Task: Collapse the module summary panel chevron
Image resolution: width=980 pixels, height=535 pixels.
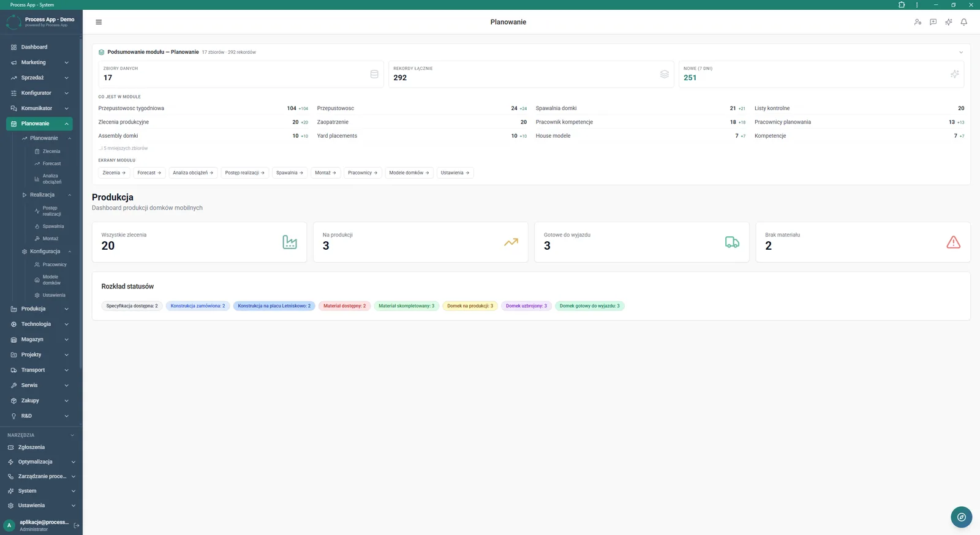Action: pyautogui.click(x=961, y=52)
